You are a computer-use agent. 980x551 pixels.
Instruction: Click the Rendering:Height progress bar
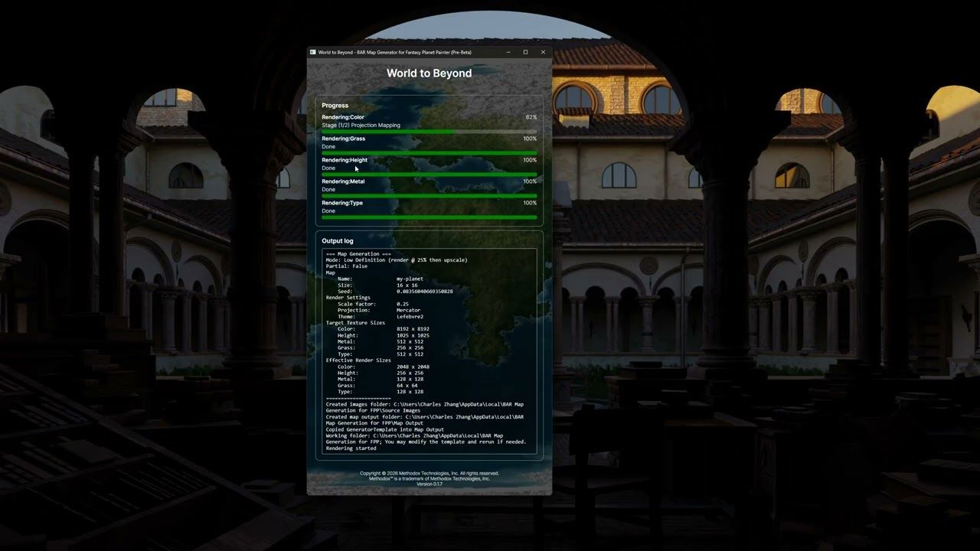click(x=430, y=174)
